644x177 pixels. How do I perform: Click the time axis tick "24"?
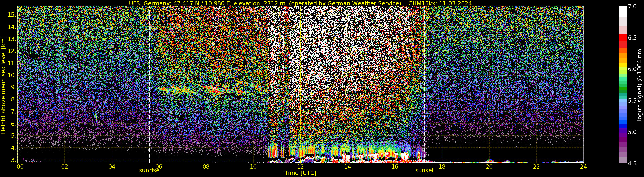pyautogui.click(x=583, y=166)
